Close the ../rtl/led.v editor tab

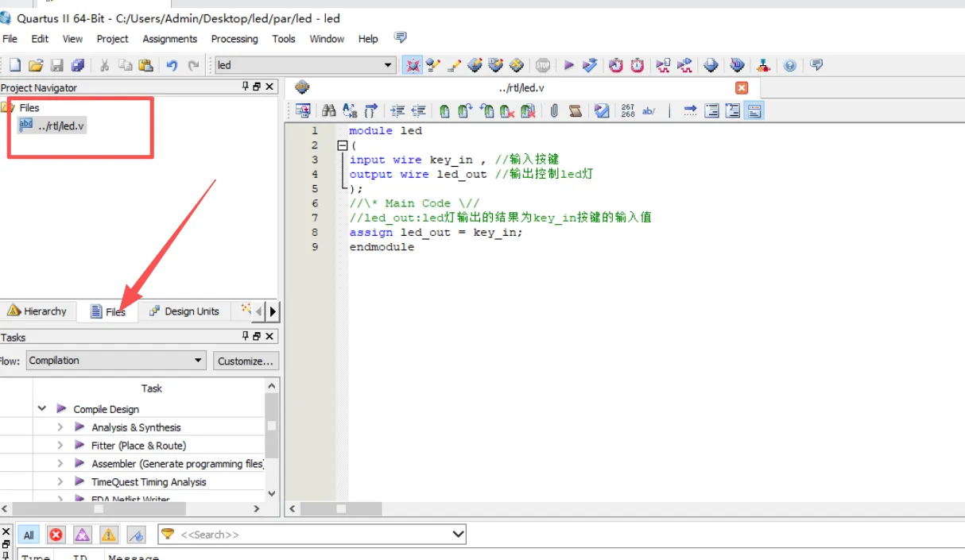(742, 88)
